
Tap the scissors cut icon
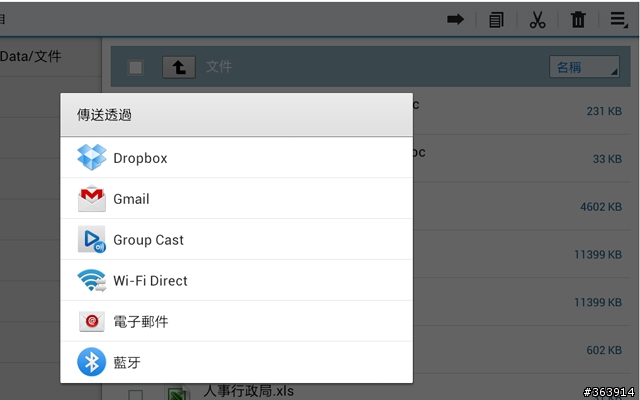coord(537,20)
